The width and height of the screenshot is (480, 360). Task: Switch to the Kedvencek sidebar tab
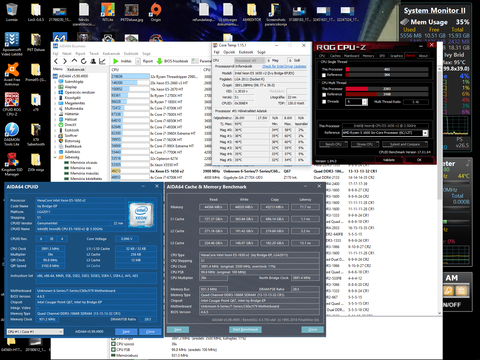76,69
